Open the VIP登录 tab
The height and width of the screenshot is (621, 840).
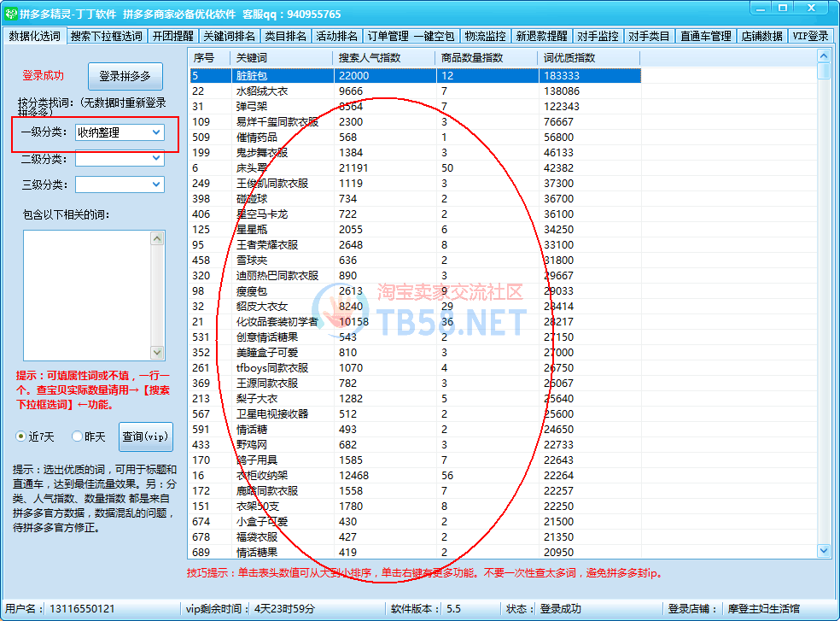tap(810, 37)
